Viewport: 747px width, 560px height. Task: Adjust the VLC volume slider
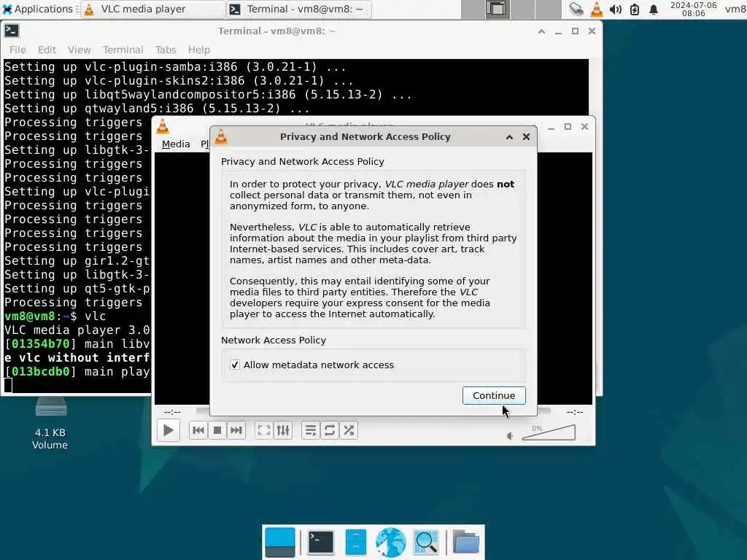pos(549,433)
